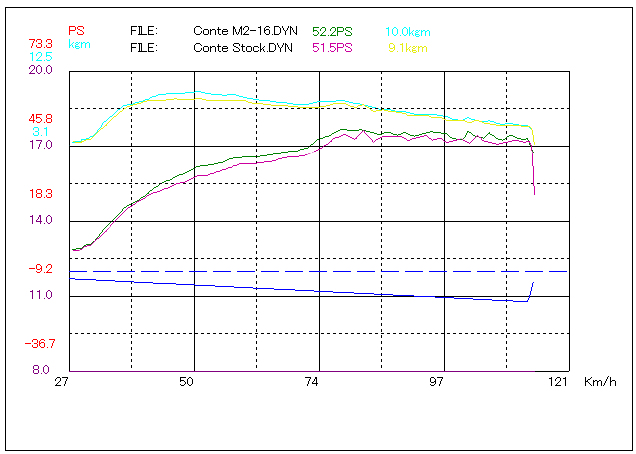The image size is (636, 454).
Task: Click the cyan 12.5 axis value
Action: tap(41, 57)
